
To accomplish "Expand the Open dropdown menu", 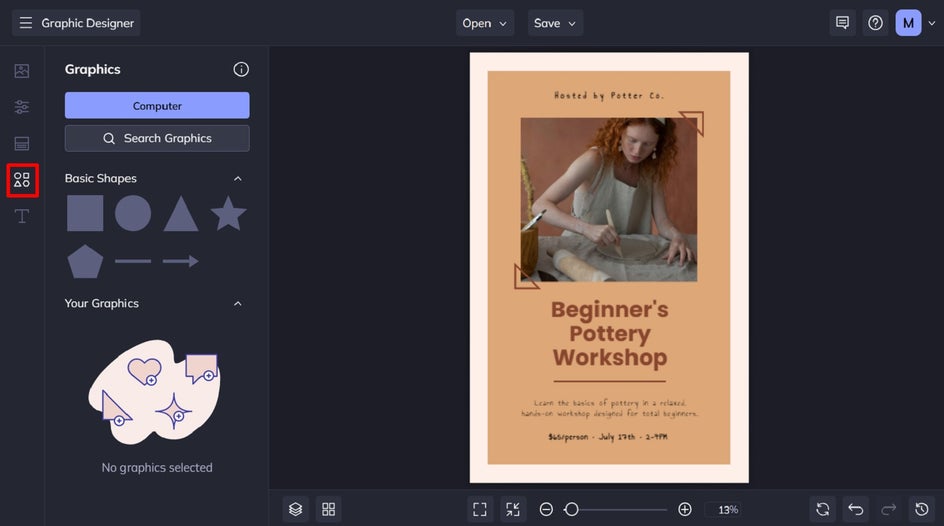I will click(485, 23).
